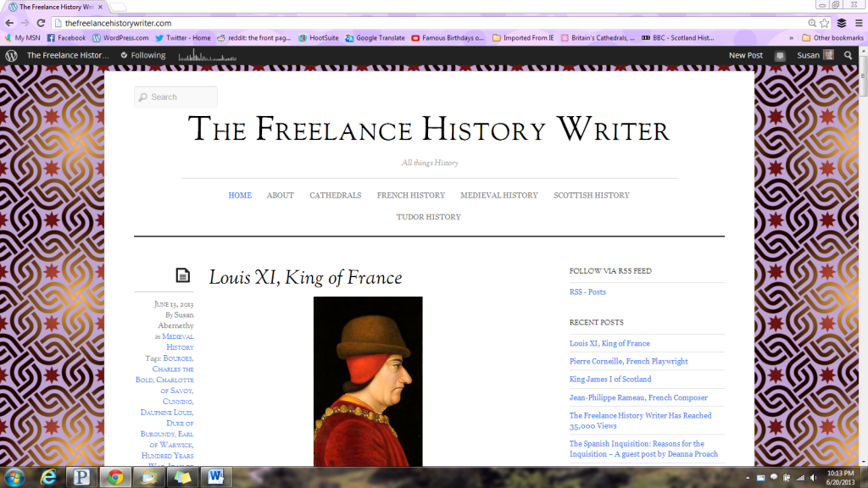Click the browser back arrow
868x488 pixels.
coord(9,23)
